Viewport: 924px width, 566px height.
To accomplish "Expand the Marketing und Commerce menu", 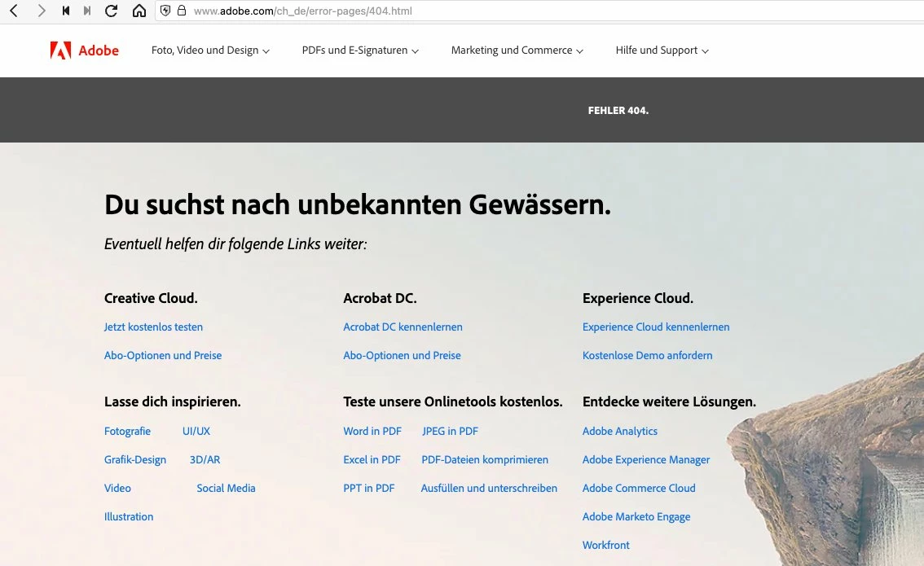I will 517,50.
